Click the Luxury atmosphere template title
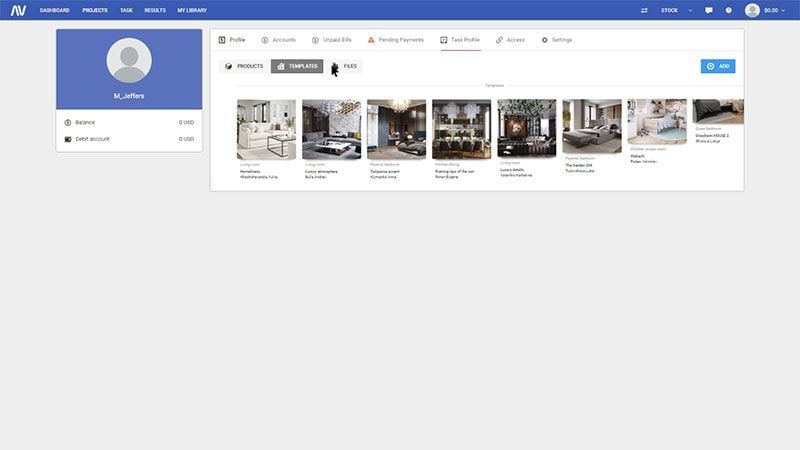The image size is (800, 450). coord(321,171)
